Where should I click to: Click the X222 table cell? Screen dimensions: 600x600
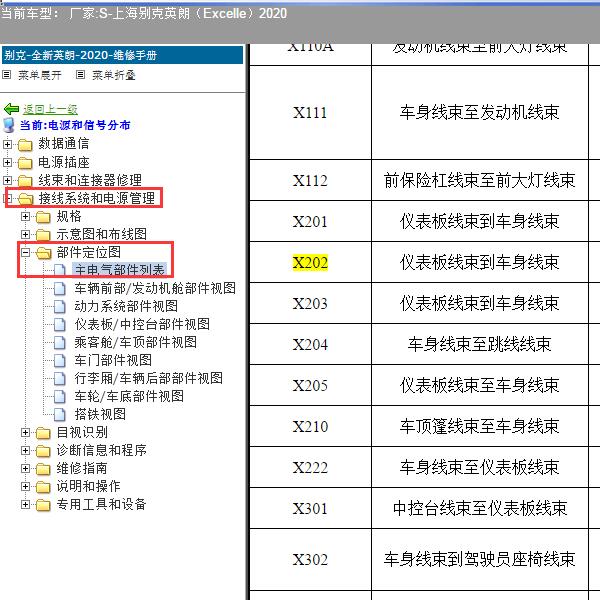coord(310,467)
